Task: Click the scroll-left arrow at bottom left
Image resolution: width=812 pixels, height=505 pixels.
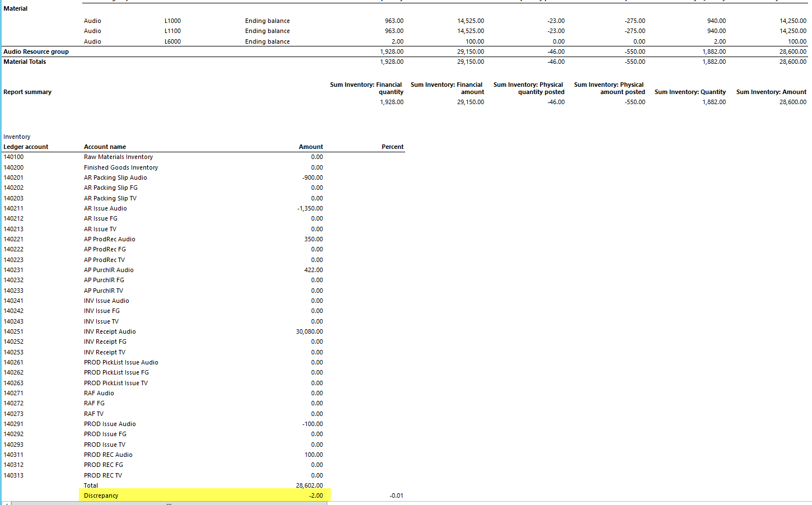Action: pyautogui.click(x=6, y=503)
